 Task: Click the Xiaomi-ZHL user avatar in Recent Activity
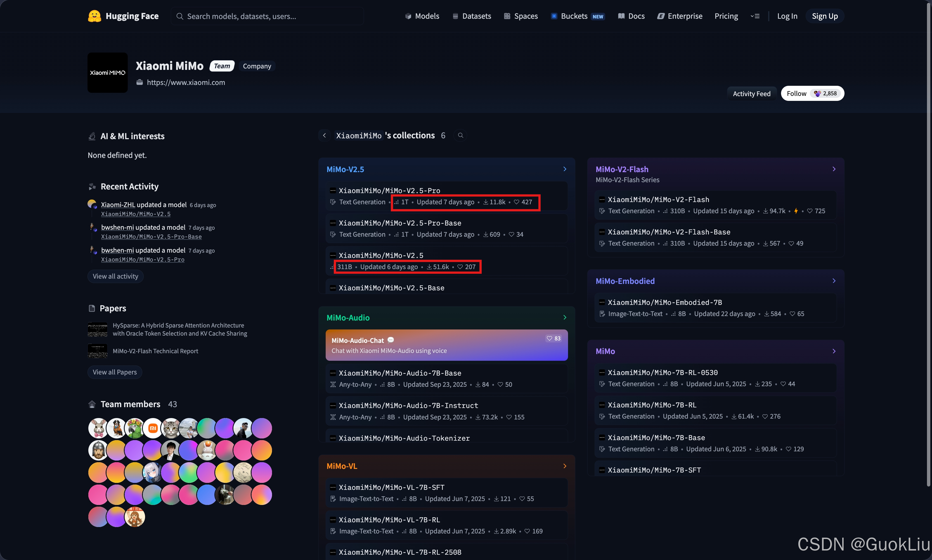(x=92, y=204)
